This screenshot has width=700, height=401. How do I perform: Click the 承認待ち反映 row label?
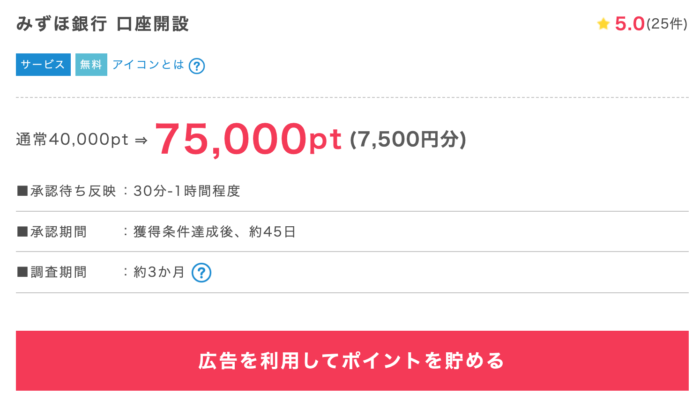pos(66,191)
